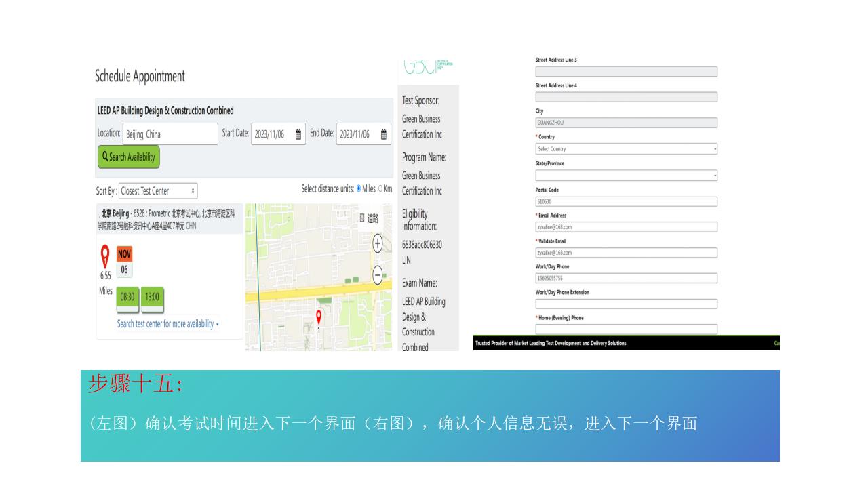868x488 pixels.
Task: Select map marker 1 on the map
Action: coord(319,315)
